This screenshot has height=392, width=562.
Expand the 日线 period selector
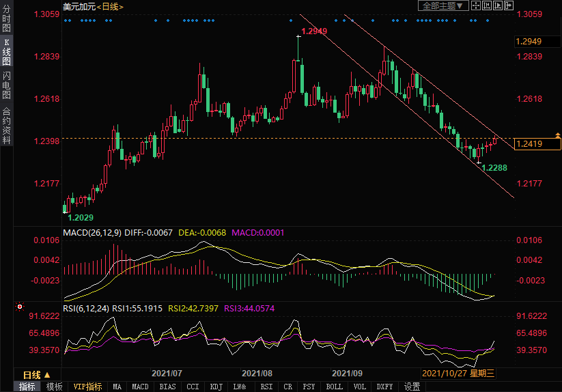[38, 375]
